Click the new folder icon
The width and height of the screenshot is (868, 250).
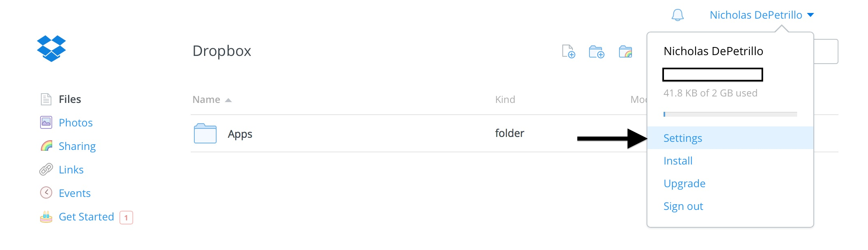click(596, 52)
